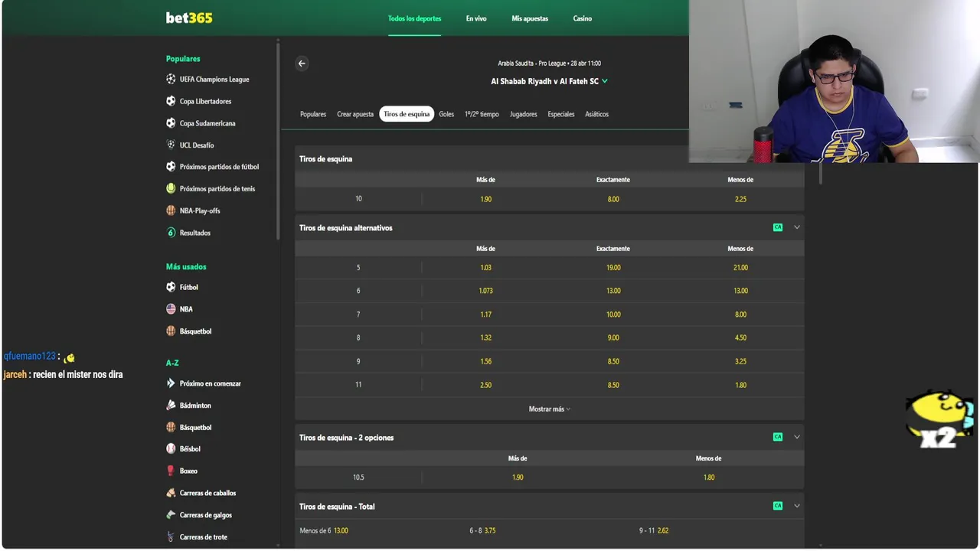Select Menos de 6 total at 13.00

tap(324, 530)
